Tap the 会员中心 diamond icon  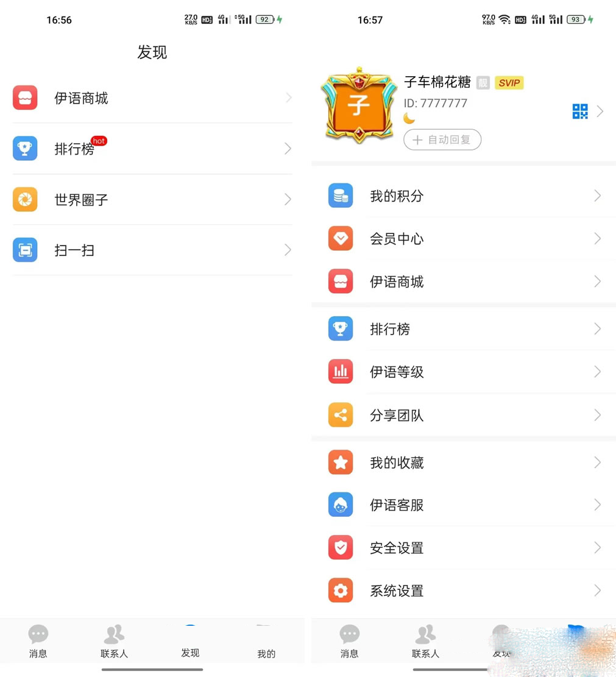[x=340, y=238]
